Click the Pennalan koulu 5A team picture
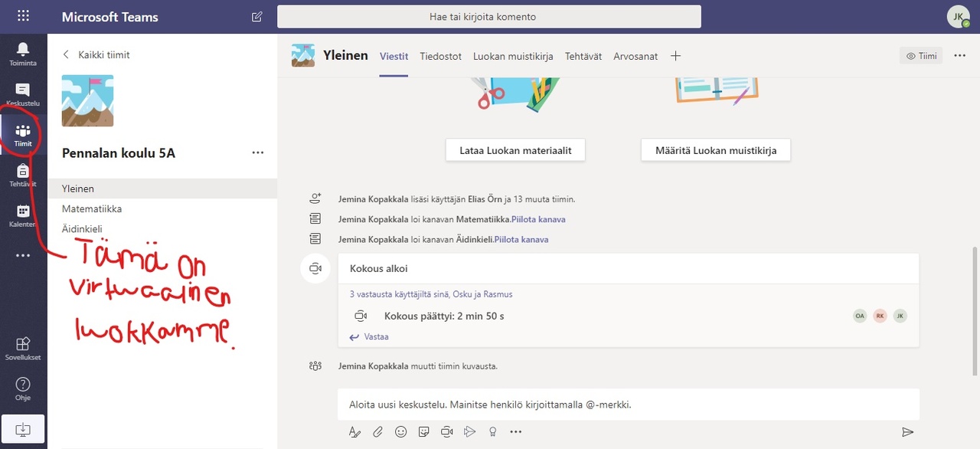 tap(87, 100)
